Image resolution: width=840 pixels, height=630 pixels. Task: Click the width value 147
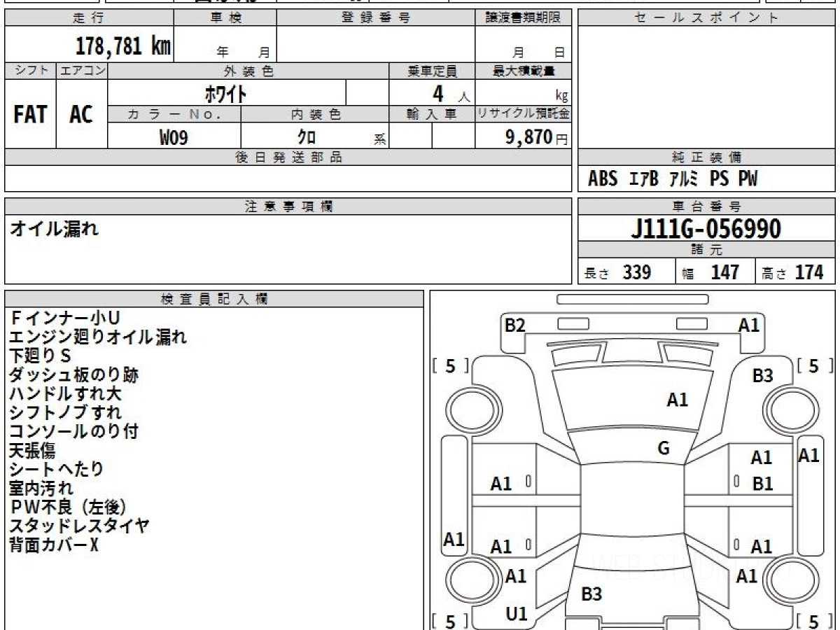pyautogui.click(x=725, y=272)
